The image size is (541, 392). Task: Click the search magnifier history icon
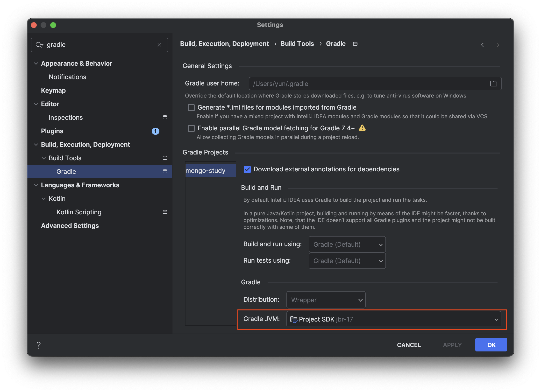[x=39, y=45]
